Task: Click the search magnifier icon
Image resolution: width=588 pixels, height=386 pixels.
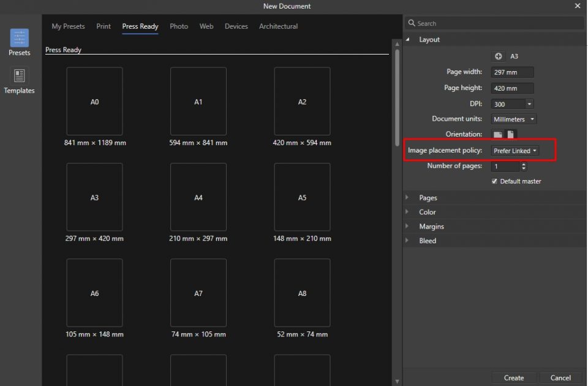Action: [411, 23]
